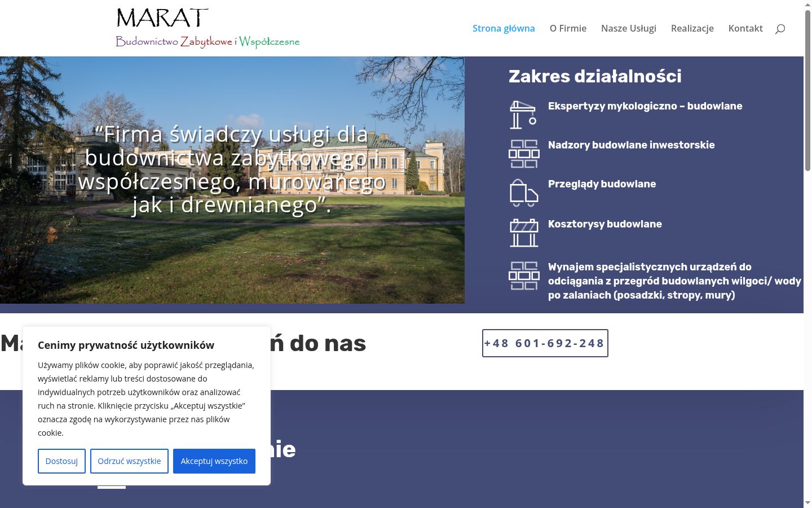This screenshot has width=812, height=508.
Task: Open Nasze Usługi menu item
Action: pos(629,28)
